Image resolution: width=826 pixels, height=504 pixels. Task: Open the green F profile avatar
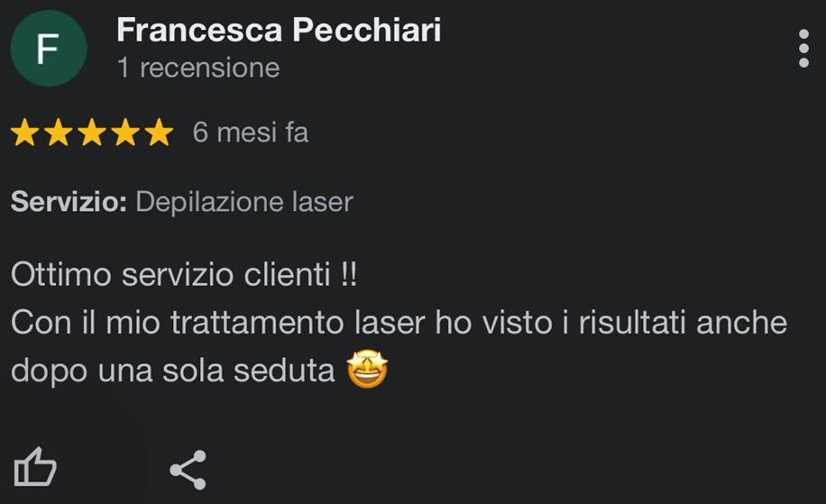(x=49, y=49)
